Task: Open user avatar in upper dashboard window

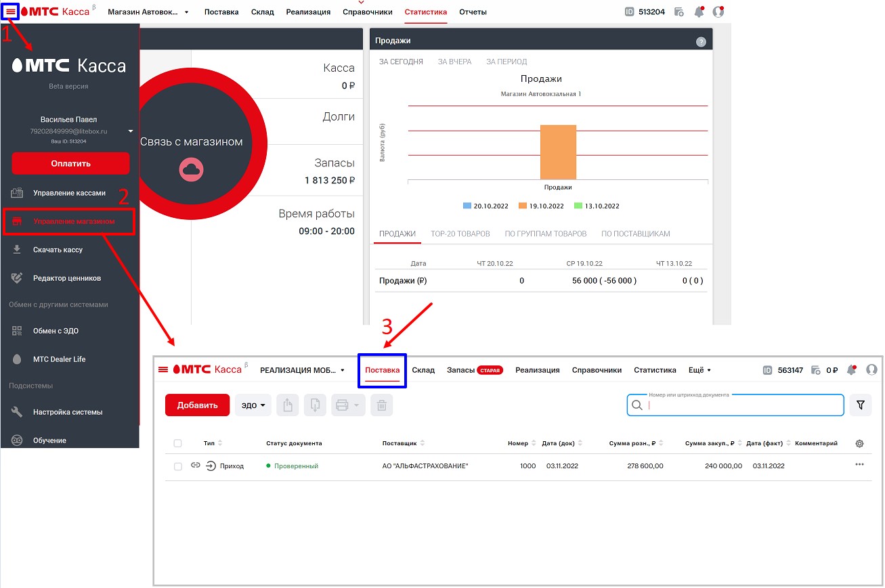Action: click(718, 12)
